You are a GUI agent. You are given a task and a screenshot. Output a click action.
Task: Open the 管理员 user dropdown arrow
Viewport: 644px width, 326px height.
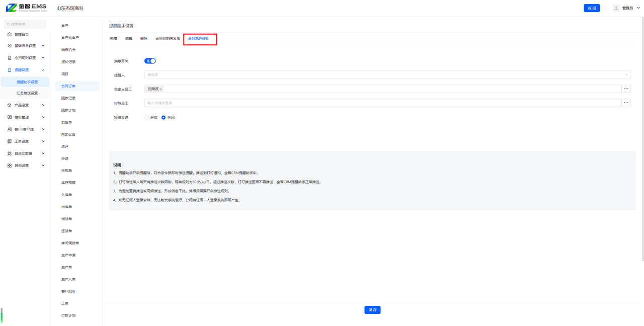click(x=638, y=8)
